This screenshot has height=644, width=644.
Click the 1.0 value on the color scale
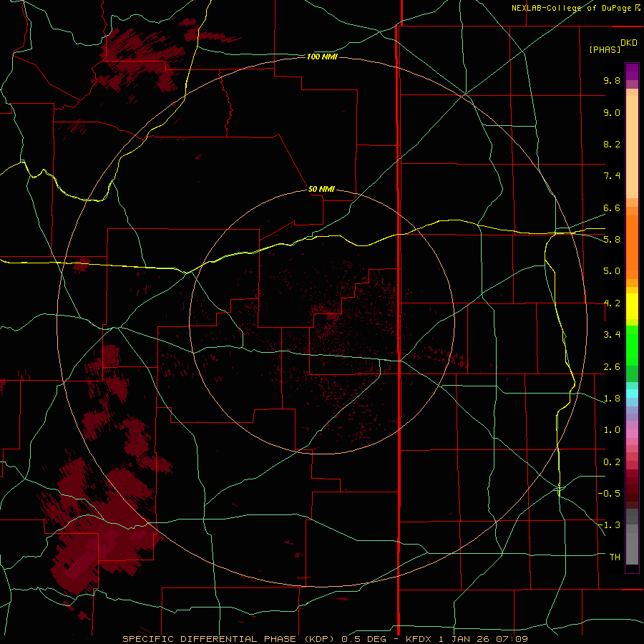coord(612,430)
